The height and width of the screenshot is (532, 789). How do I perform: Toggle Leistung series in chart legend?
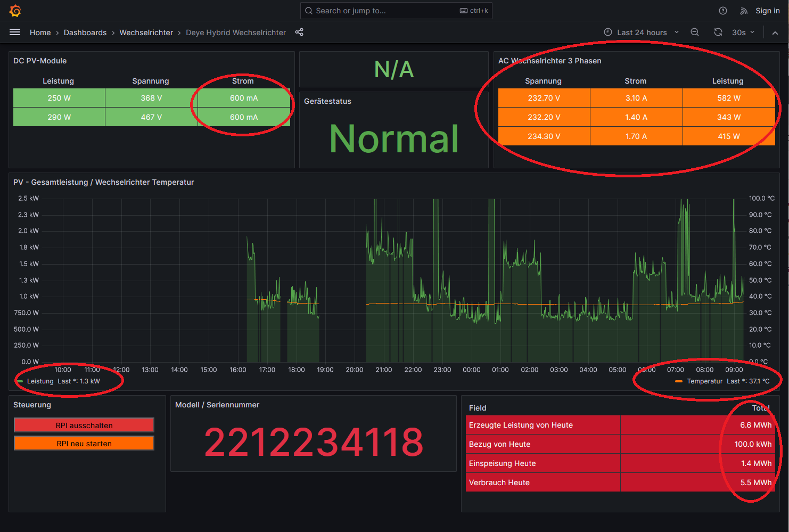(x=40, y=381)
